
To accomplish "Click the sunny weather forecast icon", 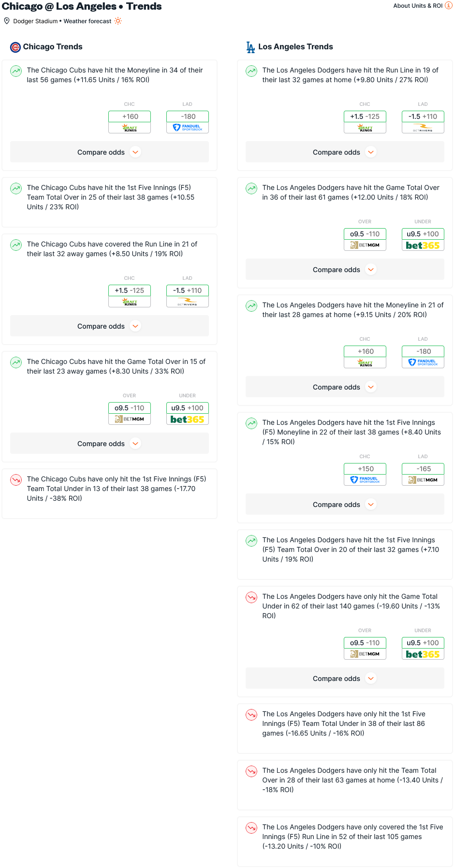I will (118, 21).
